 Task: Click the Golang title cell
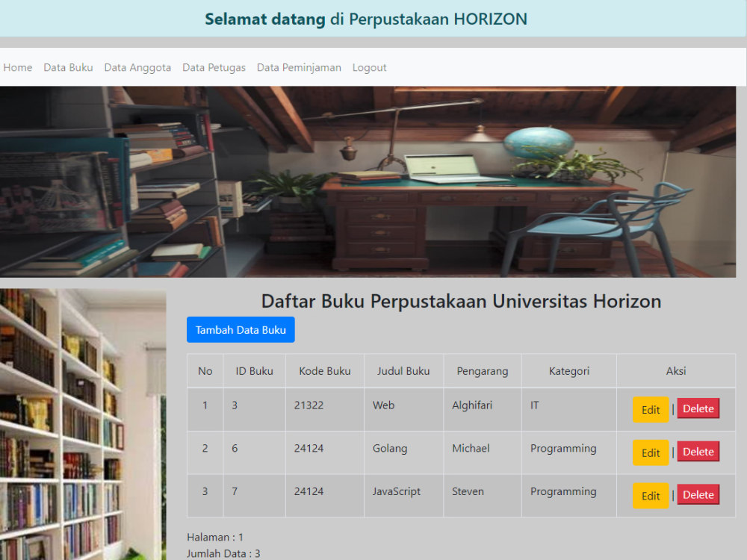pyautogui.click(x=403, y=452)
